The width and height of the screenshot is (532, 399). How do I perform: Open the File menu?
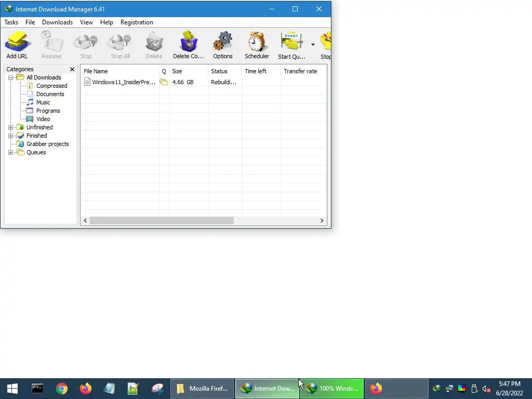[x=30, y=22]
